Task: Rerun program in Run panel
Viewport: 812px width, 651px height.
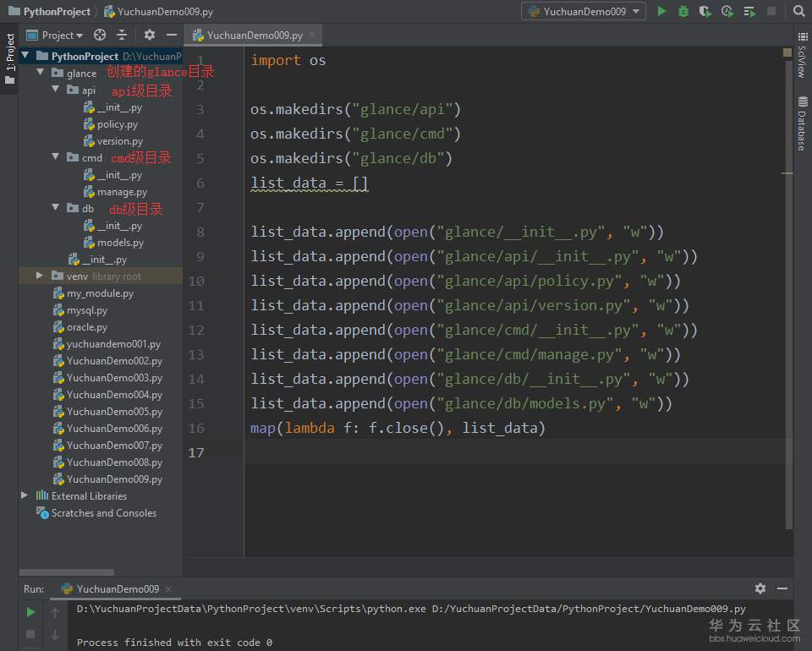Action: click(31, 612)
